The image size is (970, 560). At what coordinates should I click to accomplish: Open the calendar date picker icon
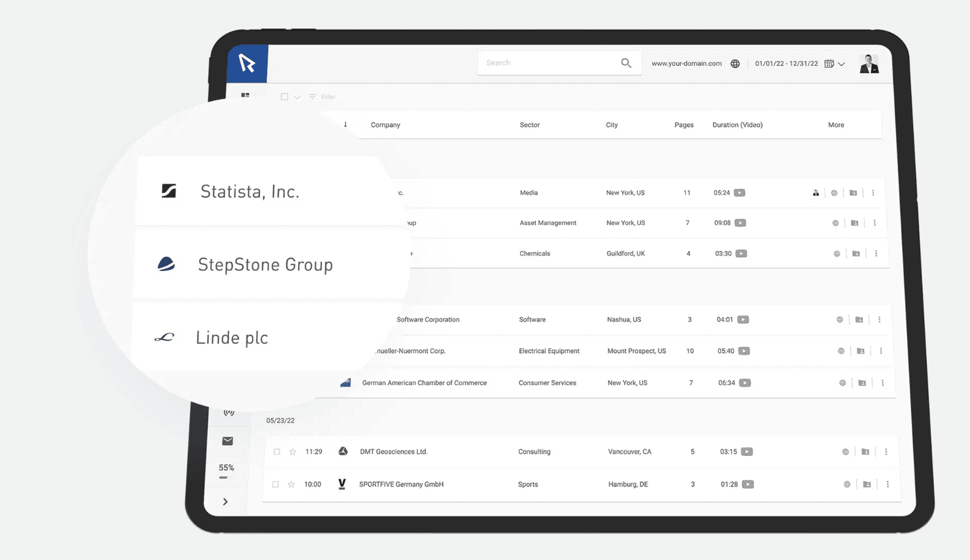tap(829, 63)
